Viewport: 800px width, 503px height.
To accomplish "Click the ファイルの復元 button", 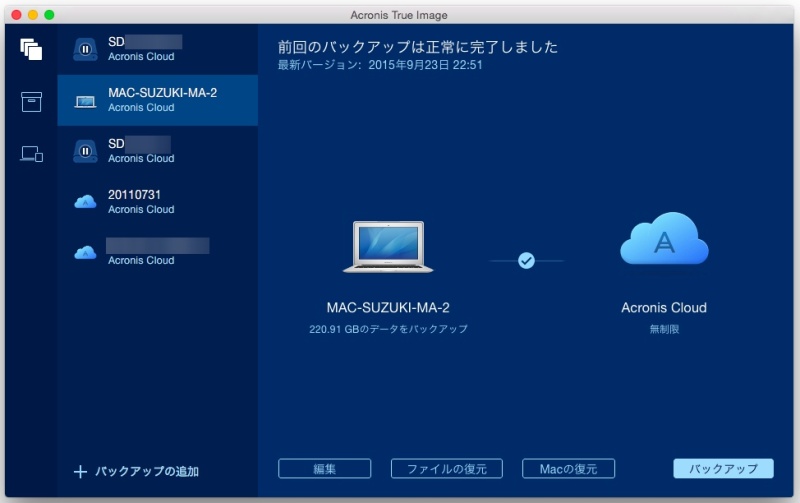I will (446, 469).
